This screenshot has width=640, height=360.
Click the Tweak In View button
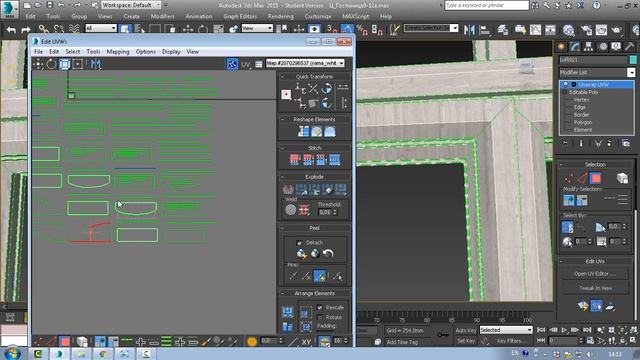point(595,288)
